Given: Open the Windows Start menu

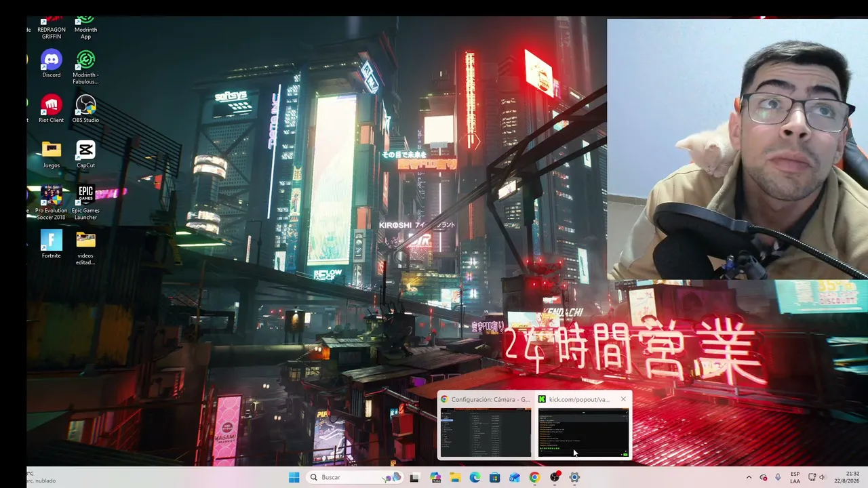Looking at the screenshot, I should (294, 477).
